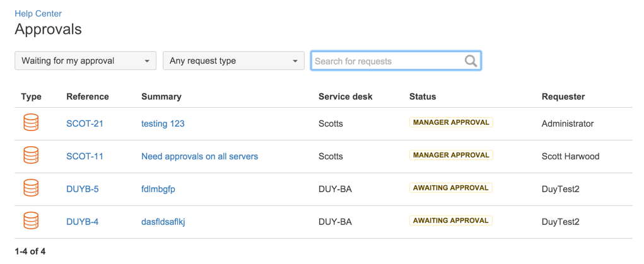This screenshot has width=644, height=264.
Task: Click the request type icon for DUYB-5
Action: [31, 188]
